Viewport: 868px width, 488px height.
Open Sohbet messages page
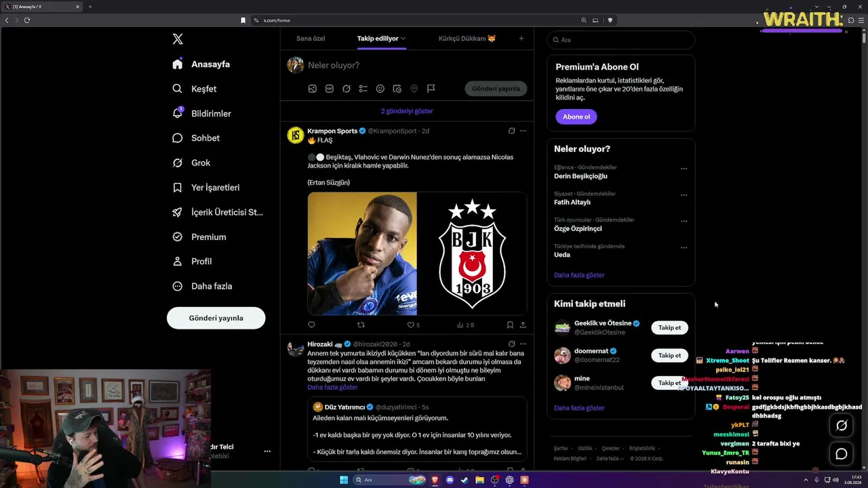(x=196, y=138)
